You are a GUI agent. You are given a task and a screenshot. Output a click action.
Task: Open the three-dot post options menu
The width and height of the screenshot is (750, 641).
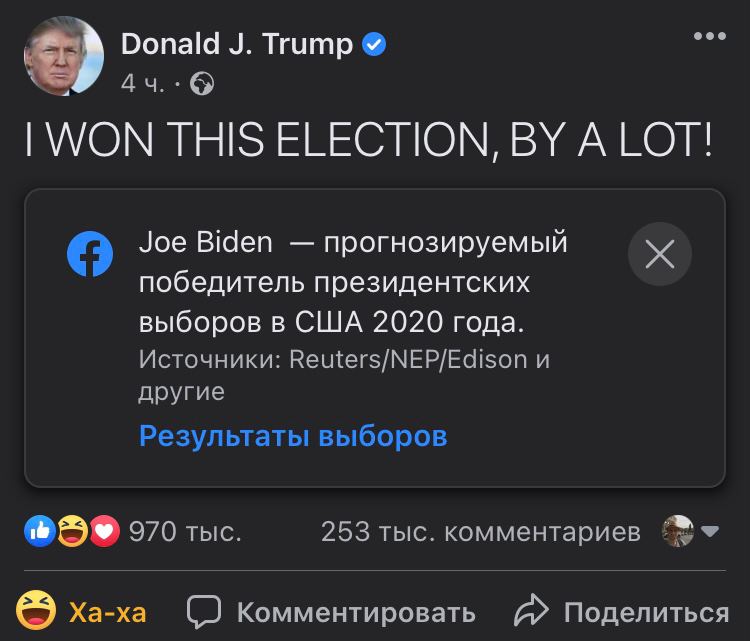point(710,36)
